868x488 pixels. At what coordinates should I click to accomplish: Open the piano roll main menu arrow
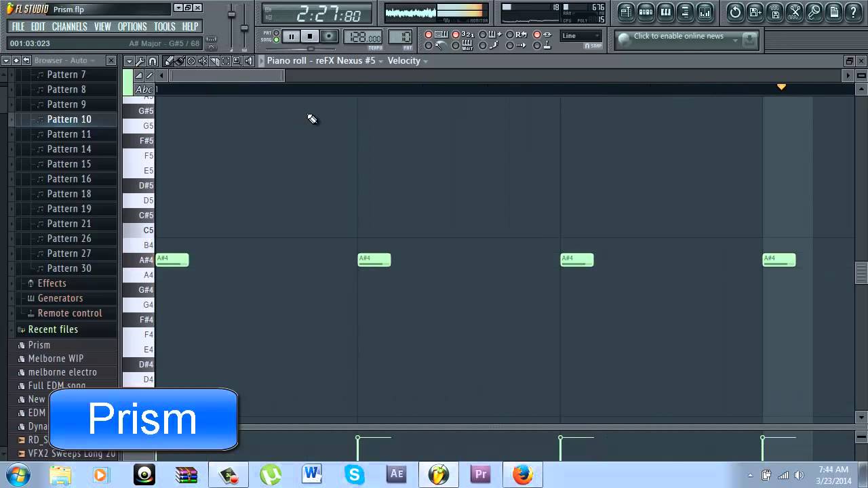point(129,61)
